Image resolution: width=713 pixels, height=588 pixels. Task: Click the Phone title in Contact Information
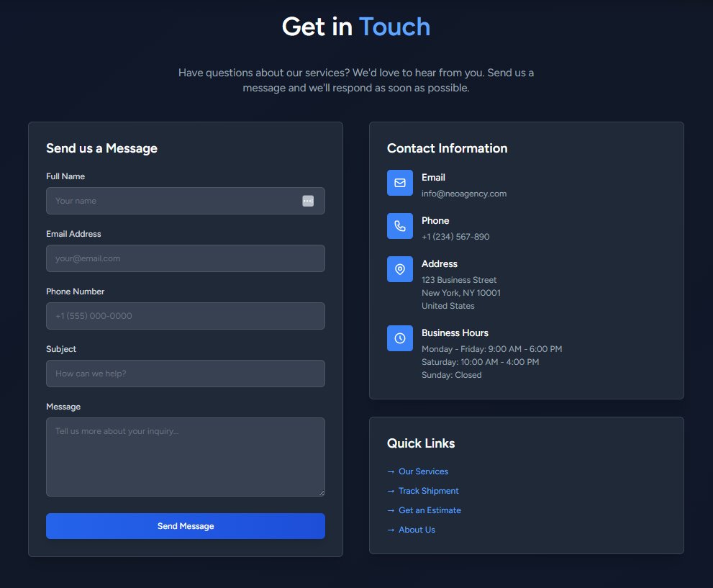(x=435, y=220)
